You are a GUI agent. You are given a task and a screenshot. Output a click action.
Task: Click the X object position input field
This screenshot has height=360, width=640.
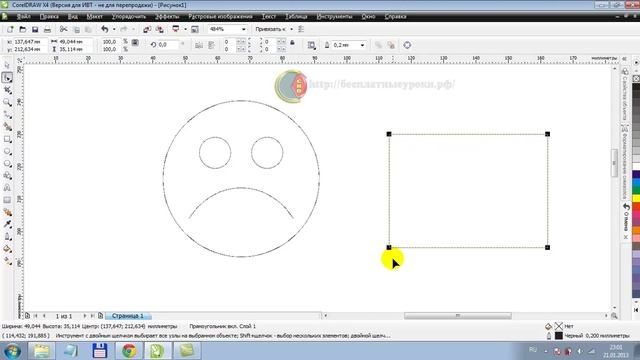coord(30,42)
